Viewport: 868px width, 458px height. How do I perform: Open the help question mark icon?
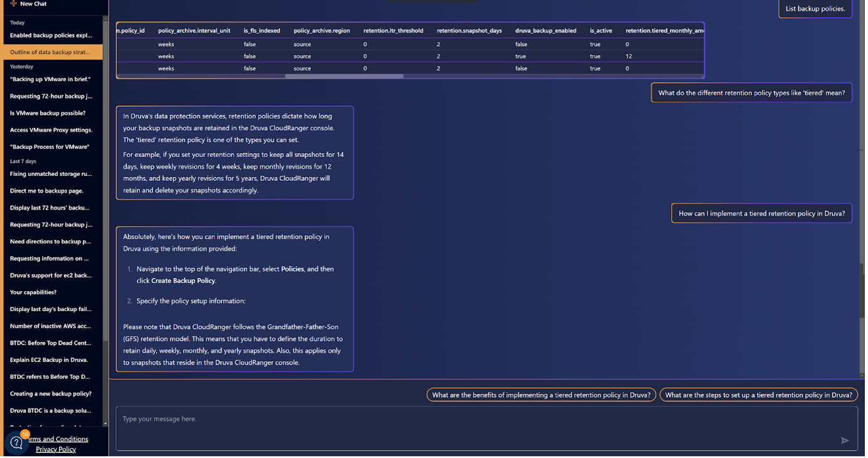[17, 443]
